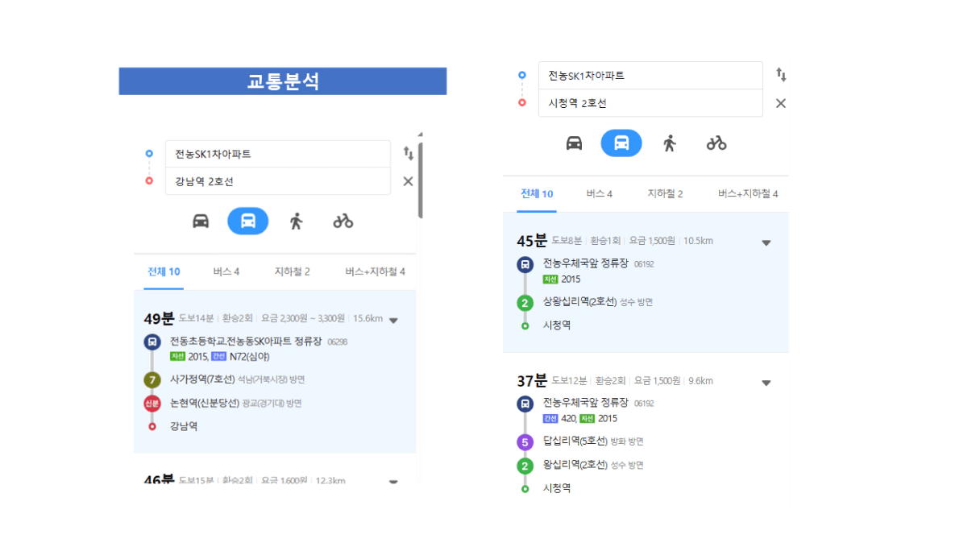Click bus stop icon in 37분 route

525,404
